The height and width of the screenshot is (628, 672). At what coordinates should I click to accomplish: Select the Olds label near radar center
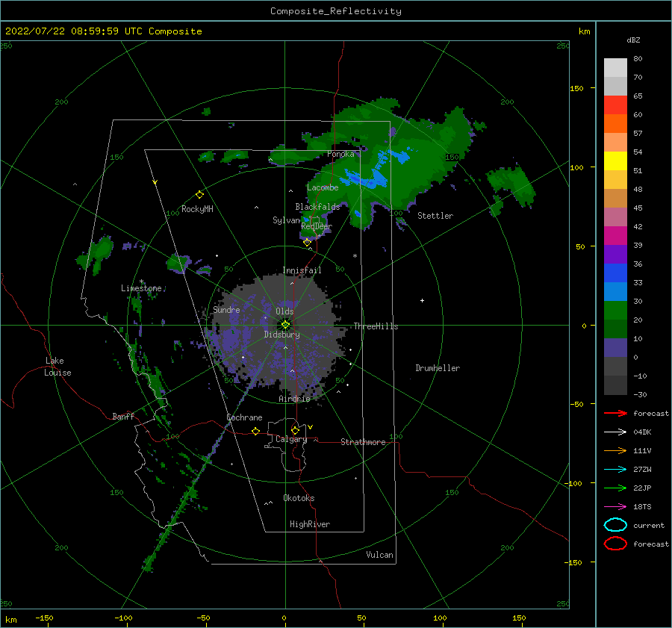coord(284,311)
